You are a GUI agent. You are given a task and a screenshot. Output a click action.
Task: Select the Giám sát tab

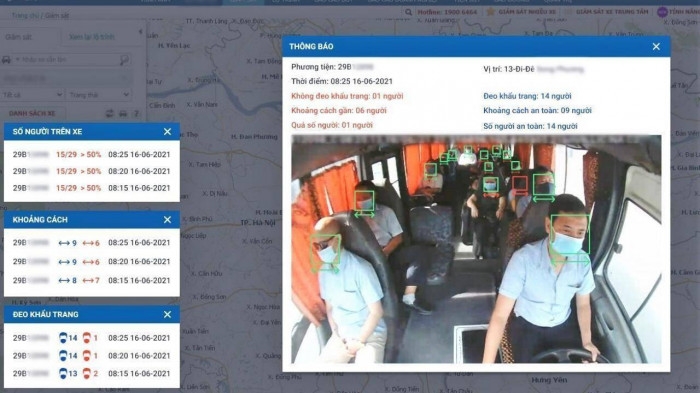pos(18,37)
